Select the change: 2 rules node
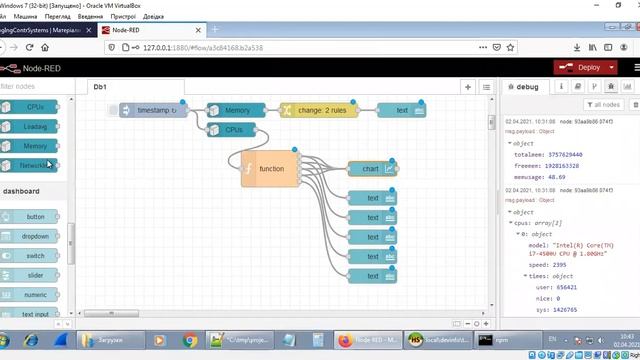 319,110
